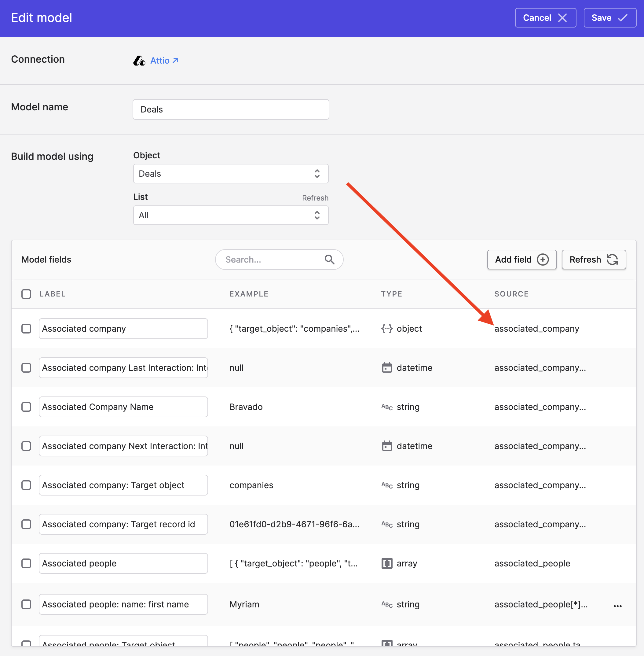Cancel editing the model
The image size is (644, 656).
(x=545, y=18)
